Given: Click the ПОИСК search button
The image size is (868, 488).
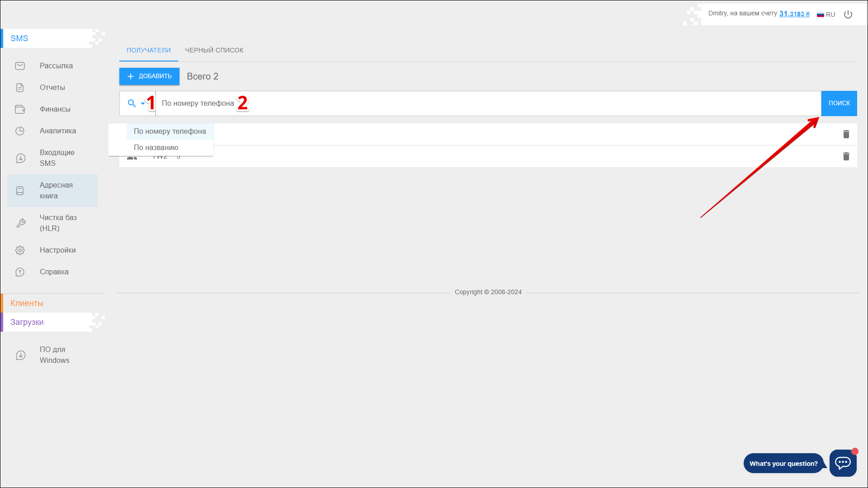Looking at the screenshot, I should pos(839,103).
